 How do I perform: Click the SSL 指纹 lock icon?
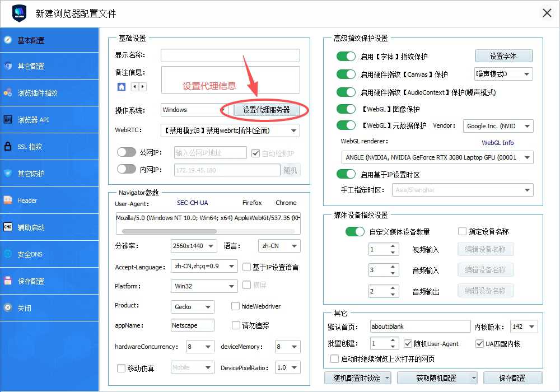point(8,147)
